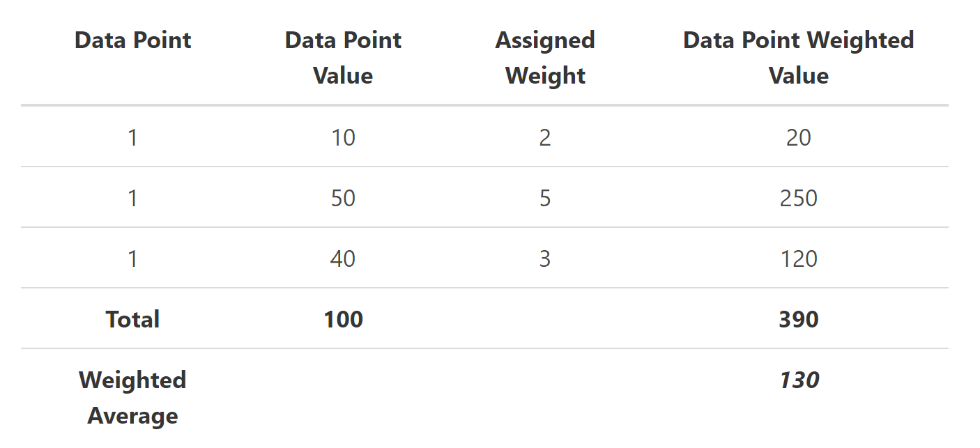Image resolution: width=980 pixels, height=448 pixels.
Task: Select the "Assigned Weight" column header
Action: coord(545,58)
